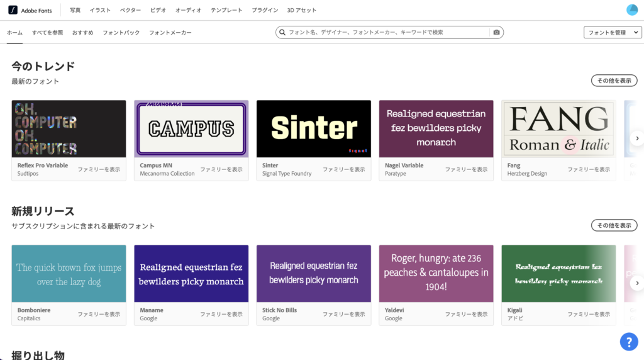Click ファミリーを表示 for Bomboniere
The image size is (644, 360).
[99, 314]
